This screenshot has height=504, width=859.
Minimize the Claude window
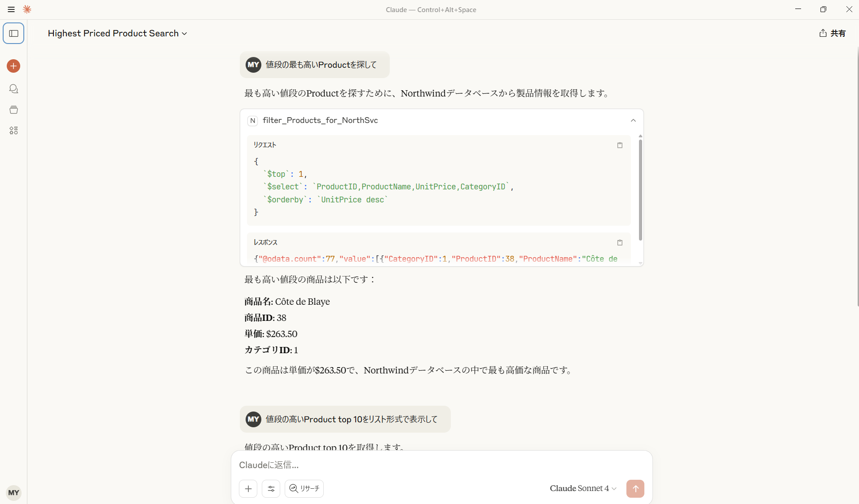click(x=798, y=9)
